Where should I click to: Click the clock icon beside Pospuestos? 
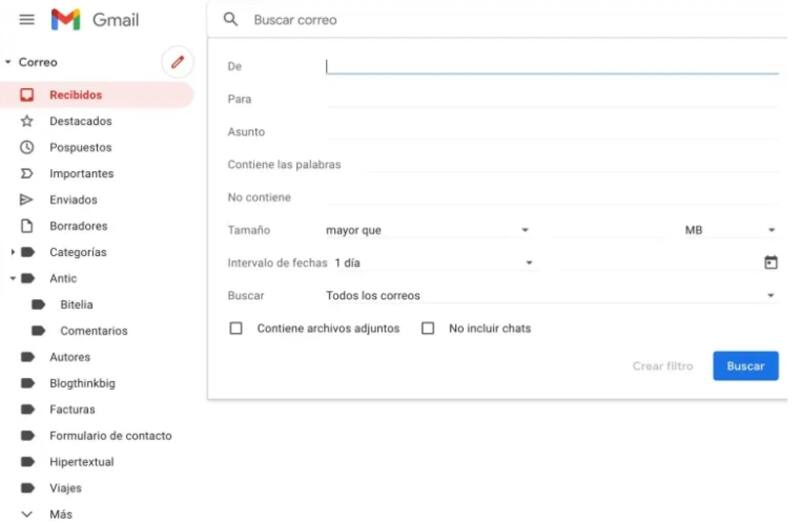click(x=27, y=147)
